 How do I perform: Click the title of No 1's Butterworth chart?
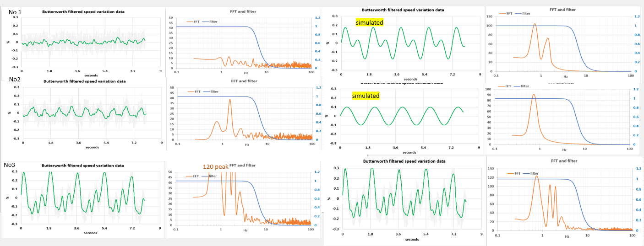(x=83, y=11)
